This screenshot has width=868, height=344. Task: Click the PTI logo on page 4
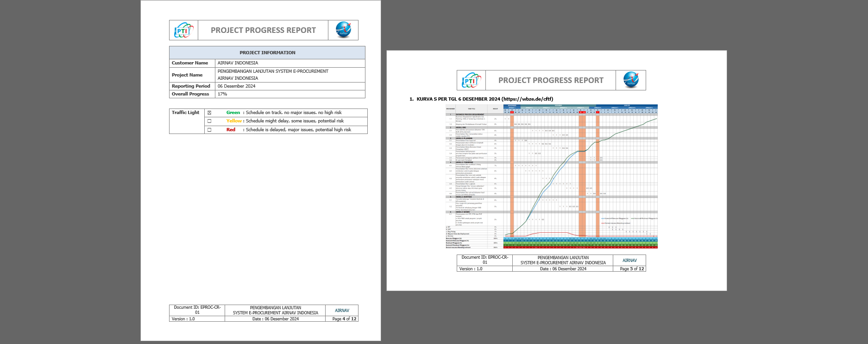pos(183,31)
